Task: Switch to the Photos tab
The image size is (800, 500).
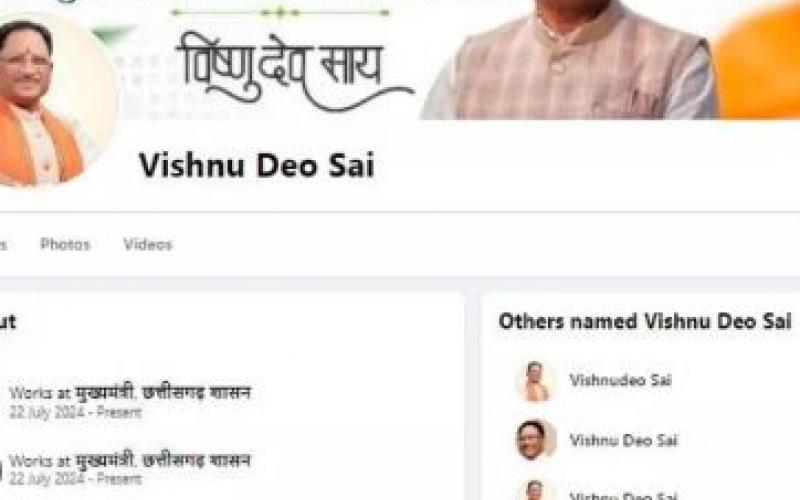Action: pos(65,244)
